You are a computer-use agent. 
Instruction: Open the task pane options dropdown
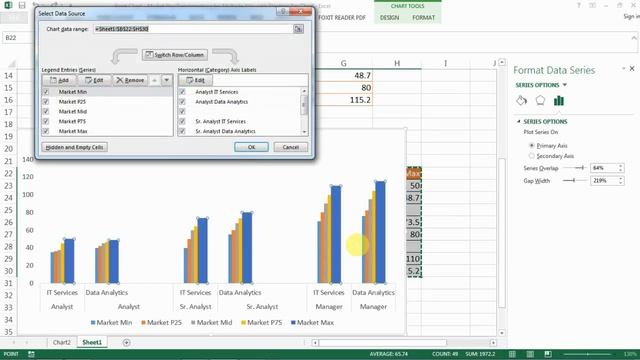coord(624,69)
